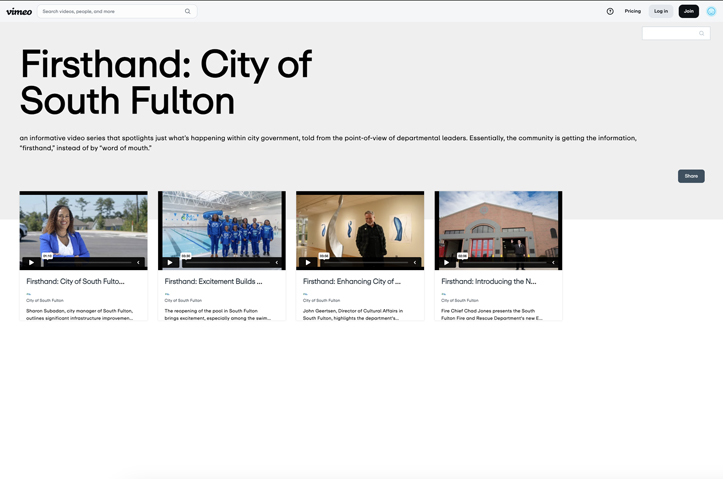
Task: Open the Vimeo home logo
Action: pos(19,12)
